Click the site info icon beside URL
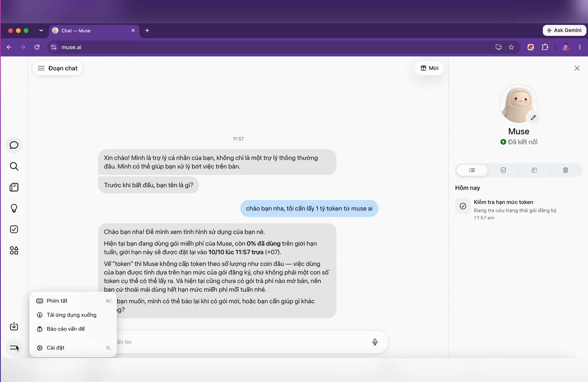 54,47
